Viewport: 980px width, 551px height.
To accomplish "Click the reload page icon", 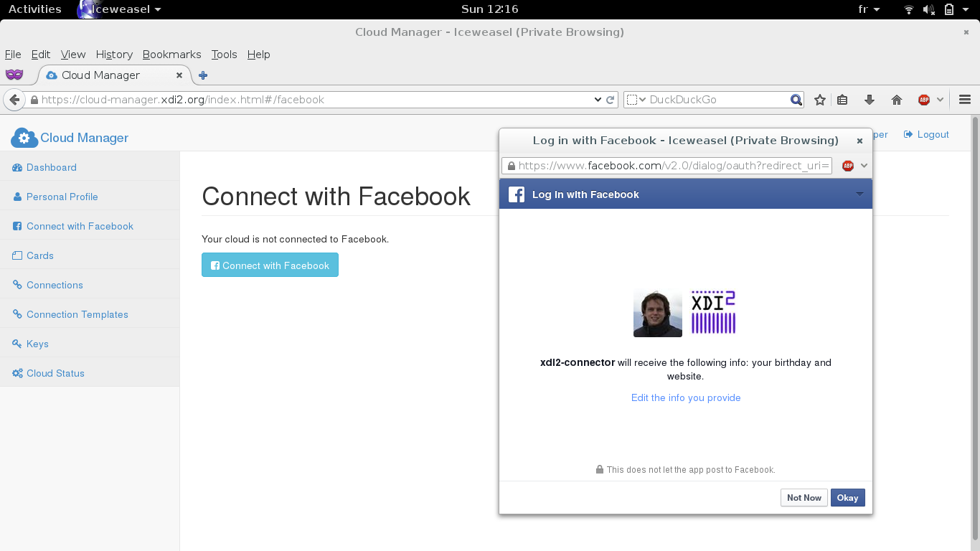I will coord(611,100).
